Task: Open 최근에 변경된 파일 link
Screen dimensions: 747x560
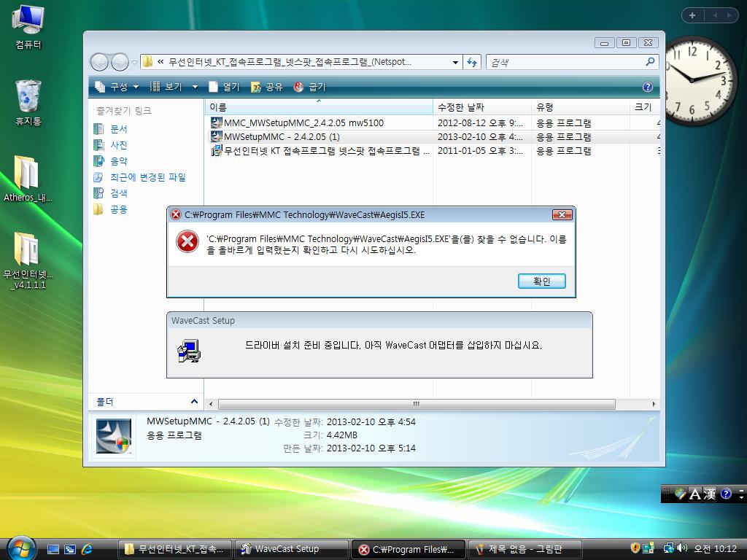Action: [x=139, y=177]
